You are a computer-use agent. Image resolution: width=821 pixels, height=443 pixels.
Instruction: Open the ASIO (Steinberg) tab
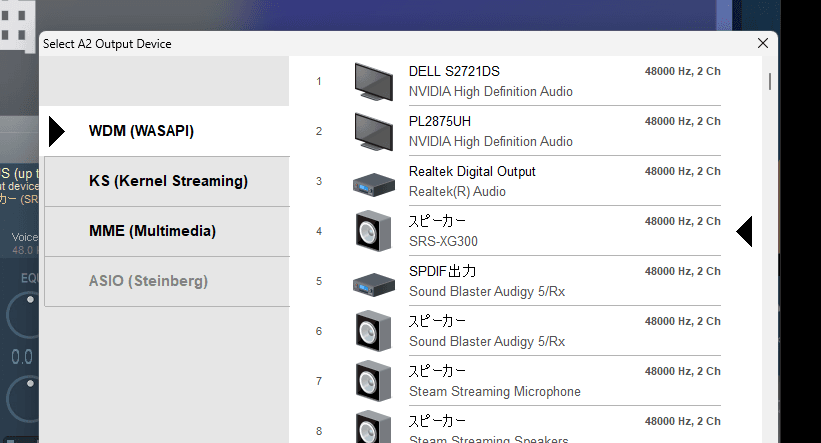pos(167,281)
